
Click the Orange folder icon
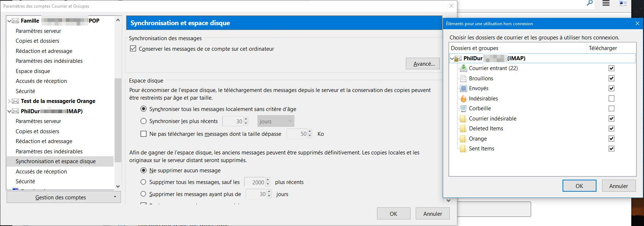click(x=463, y=139)
